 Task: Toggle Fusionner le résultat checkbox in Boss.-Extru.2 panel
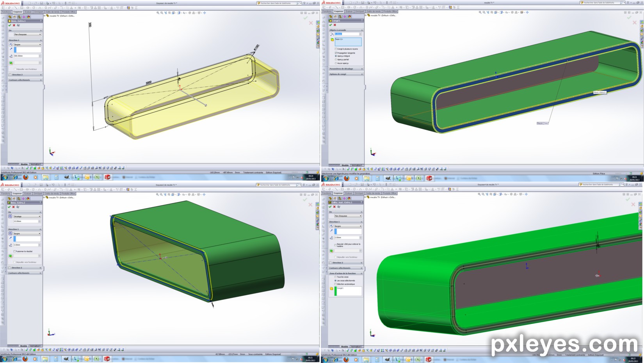[x=14, y=251]
